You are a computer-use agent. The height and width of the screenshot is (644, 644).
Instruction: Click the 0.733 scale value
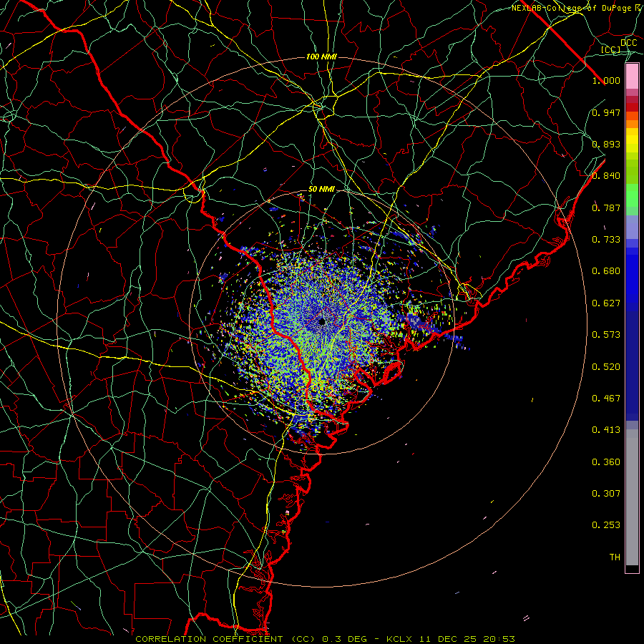point(606,240)
